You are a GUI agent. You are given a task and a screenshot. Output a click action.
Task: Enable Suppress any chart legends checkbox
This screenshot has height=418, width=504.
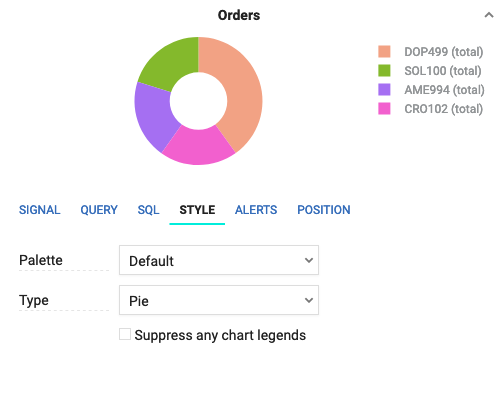[x=125, y=334]
